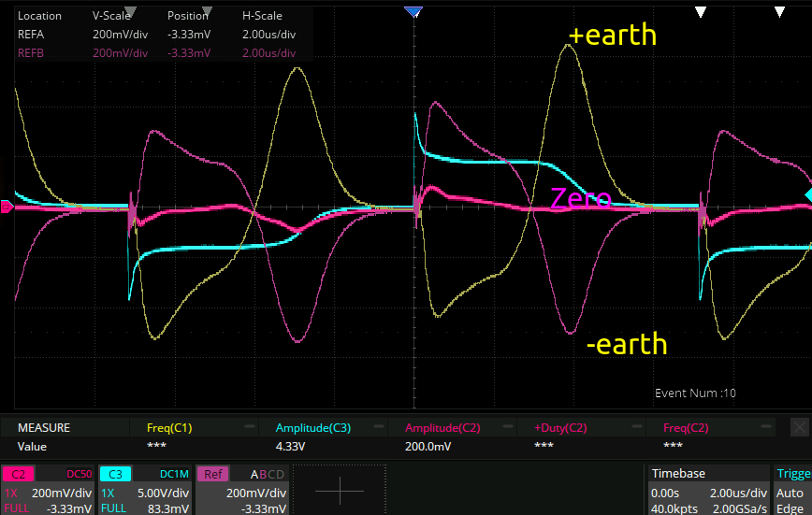Close the measurement panel with the X icon
The width and height of the screenshot is (812, 515).
799,428
